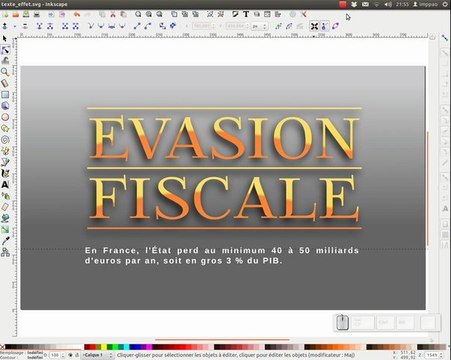Print the document icon
Viewport: 451px width, 360px height.
point(37,14)
